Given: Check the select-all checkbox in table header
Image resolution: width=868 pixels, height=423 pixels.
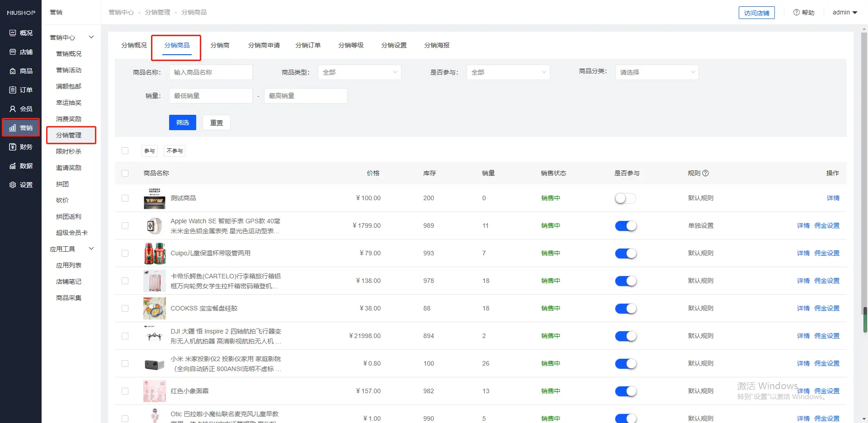Looking at the screenshot, I should (125, 173).
